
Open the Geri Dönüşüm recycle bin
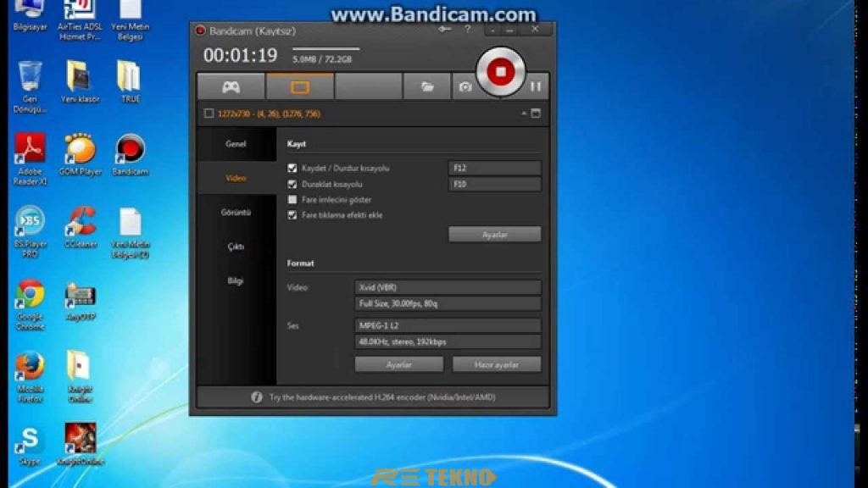(30, 86)
